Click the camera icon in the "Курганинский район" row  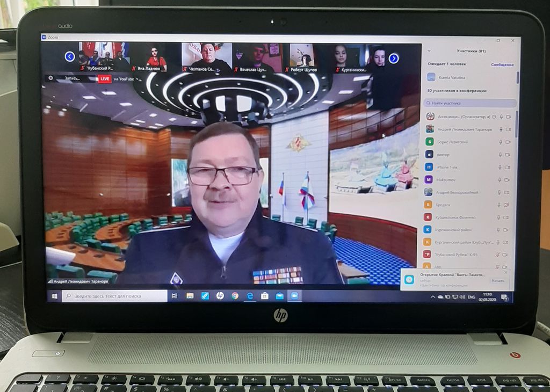click(x=505, y=230)
